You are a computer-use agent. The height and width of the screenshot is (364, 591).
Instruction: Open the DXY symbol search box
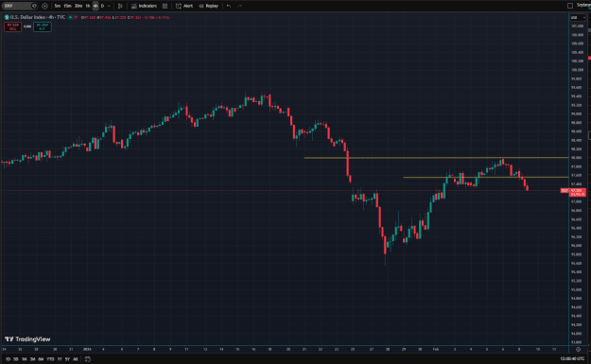[x=20, y=6]
